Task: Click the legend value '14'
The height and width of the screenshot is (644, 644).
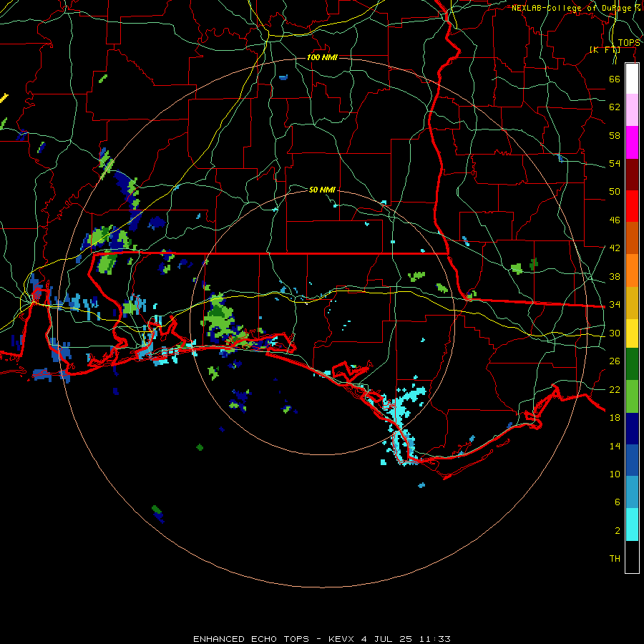Action: pos(615,446)
